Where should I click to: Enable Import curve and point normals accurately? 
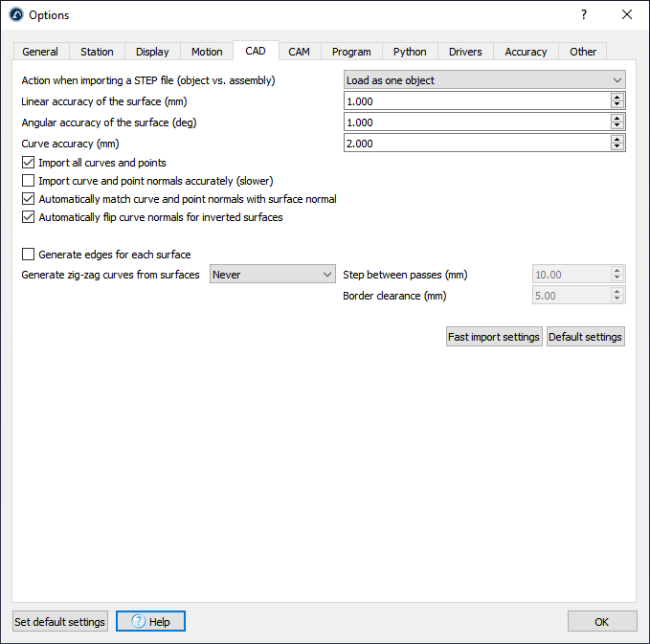click(x=28, y=181)
